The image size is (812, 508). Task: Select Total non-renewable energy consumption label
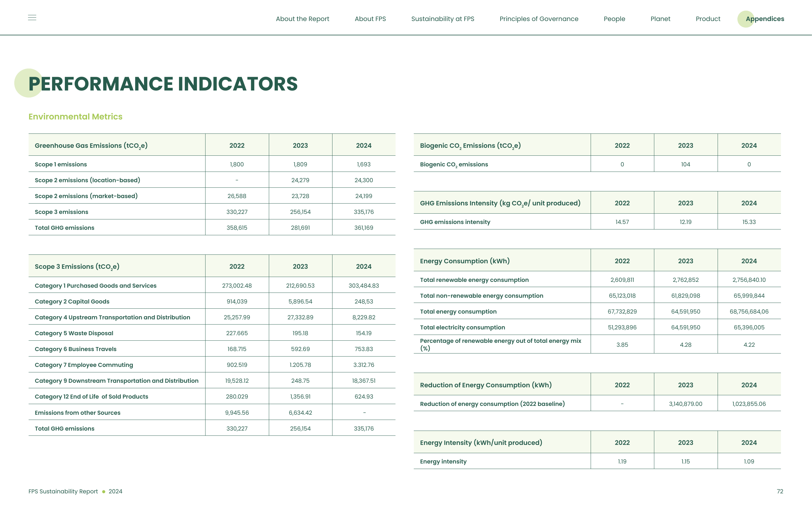(481, 296)
